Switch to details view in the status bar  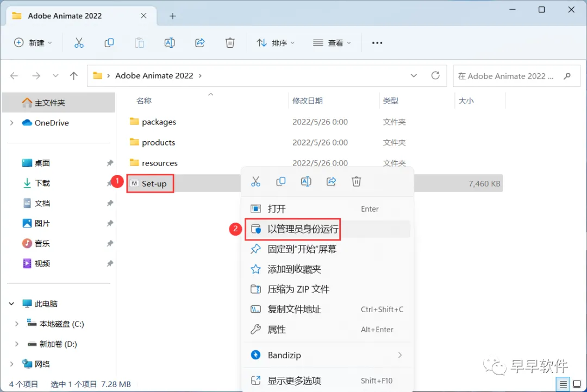(563, 384)
